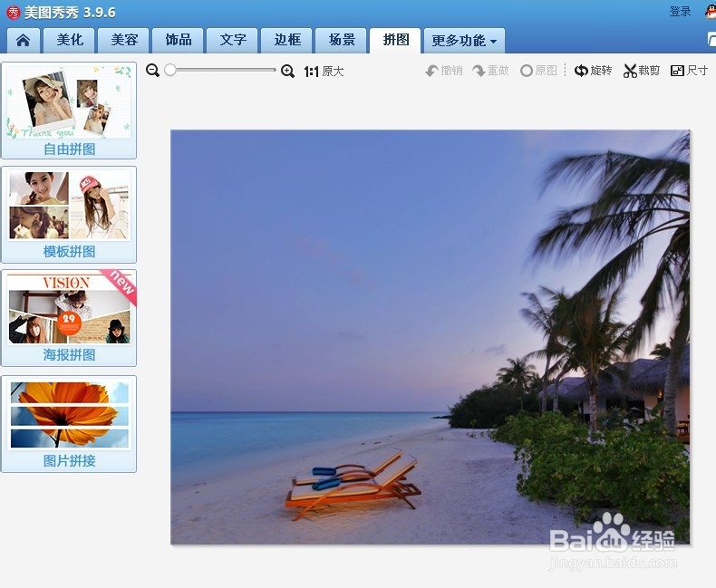Screen dimensions: 716x588
Task: Click the 美图秀秀 app logo icon
Action: coord(14,13)
